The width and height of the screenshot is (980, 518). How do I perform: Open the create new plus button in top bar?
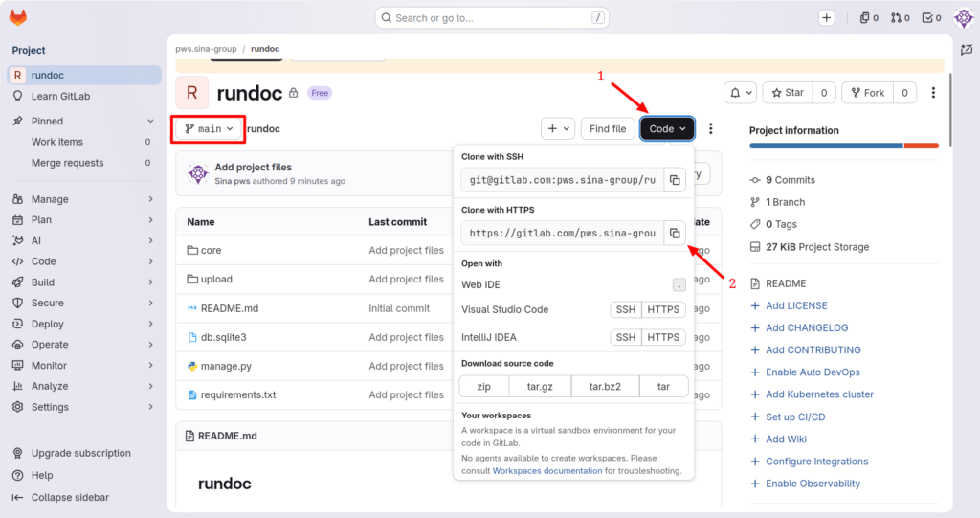click(826, 18)
